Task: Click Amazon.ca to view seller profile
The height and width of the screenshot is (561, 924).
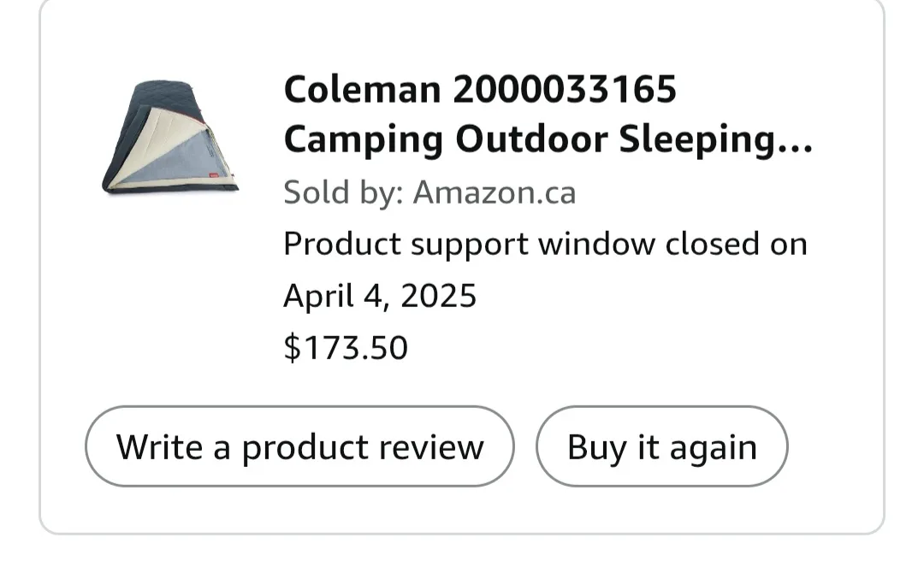Action: click(x=495, y=192)
